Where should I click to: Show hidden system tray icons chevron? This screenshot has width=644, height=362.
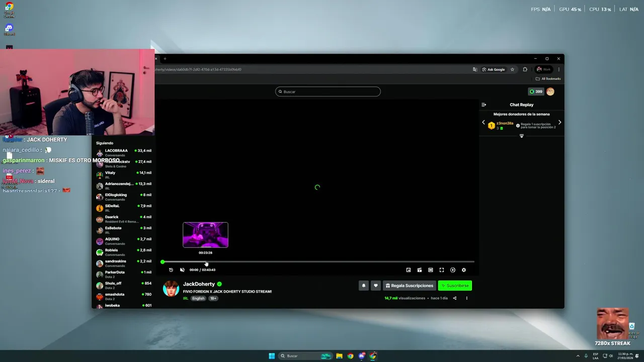pyautogui.click(x=578, y=356)
